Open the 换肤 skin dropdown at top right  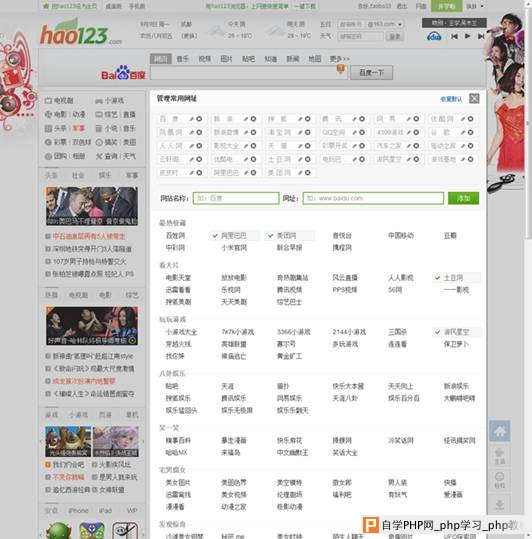click(x=475, y=6)
